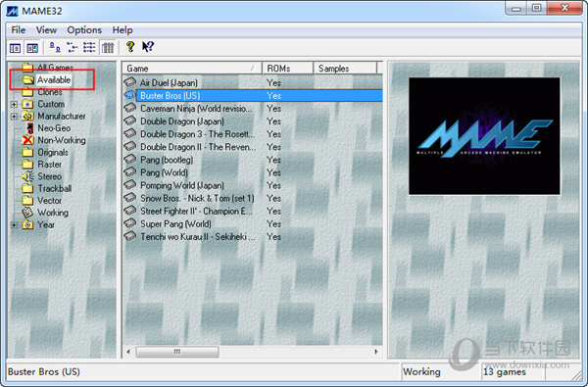Click ROM icon beside Double Dragon (Japan)
588x387 pixels.
point(129,121)
